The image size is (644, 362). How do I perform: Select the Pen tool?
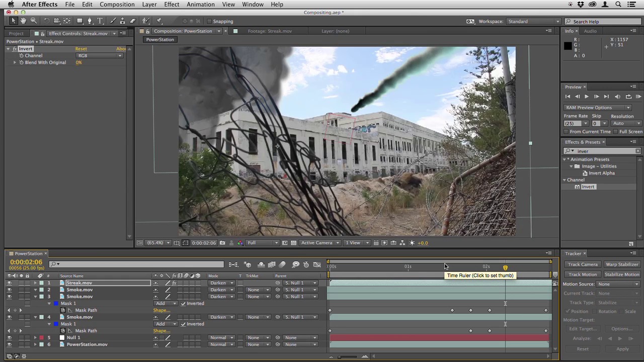coord(90,21)
